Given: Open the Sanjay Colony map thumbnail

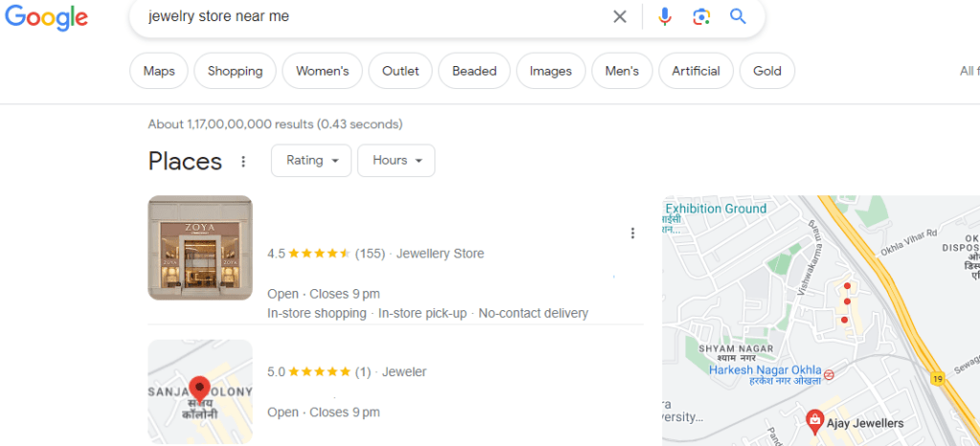Looking at the screenshot, I should (200, 391).
